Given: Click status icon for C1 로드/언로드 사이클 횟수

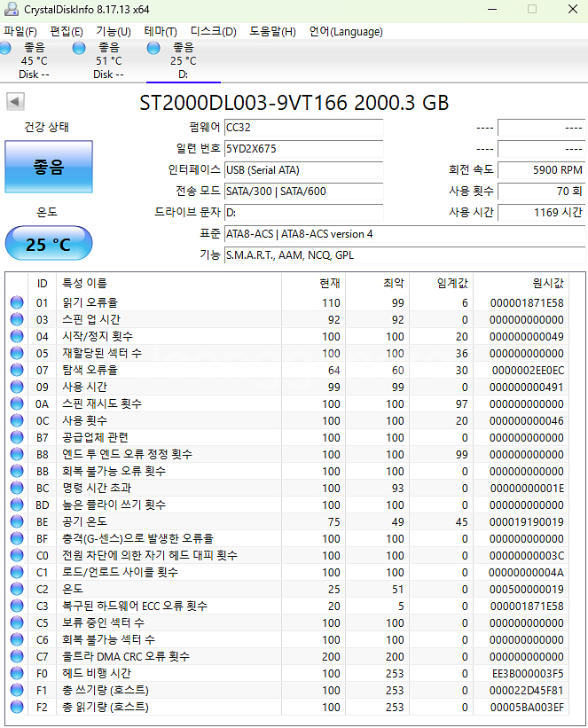Looking at the screenshot, I should (17, 572).
